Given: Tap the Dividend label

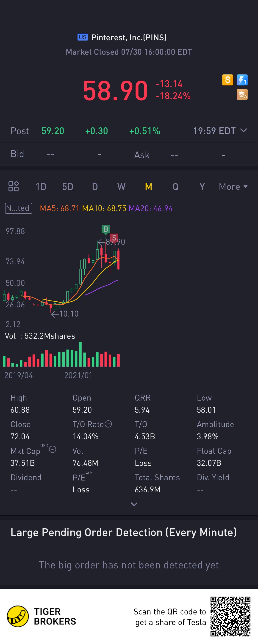Looking at the screenshot, I should click(26, 478).
